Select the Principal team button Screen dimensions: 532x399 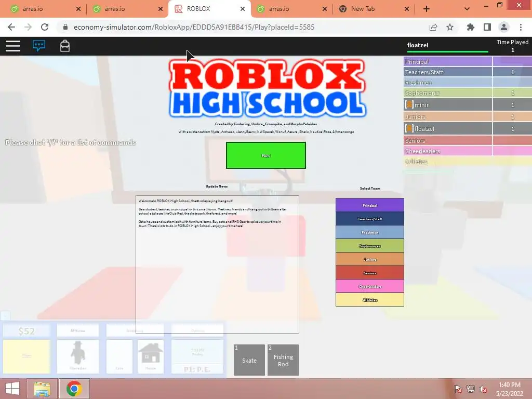(370, 205)
